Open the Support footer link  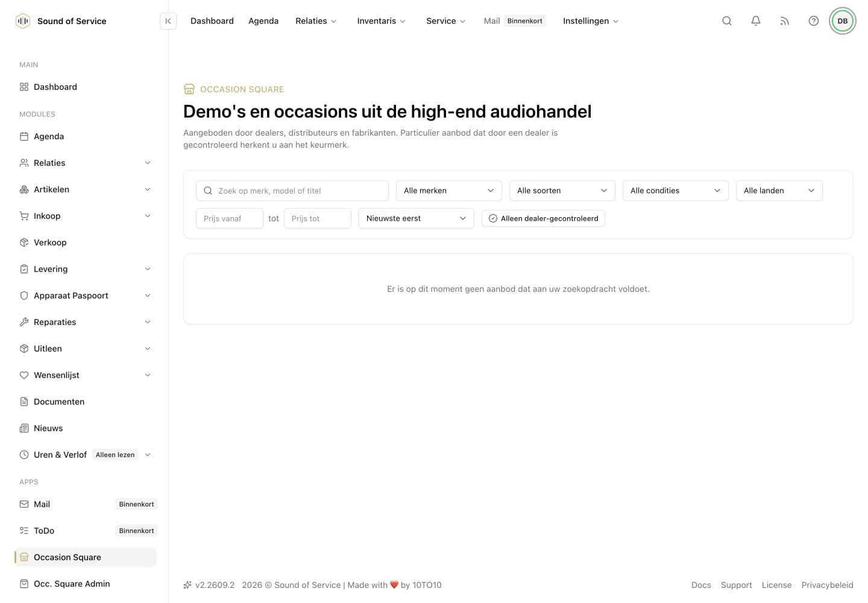[736, 585]
